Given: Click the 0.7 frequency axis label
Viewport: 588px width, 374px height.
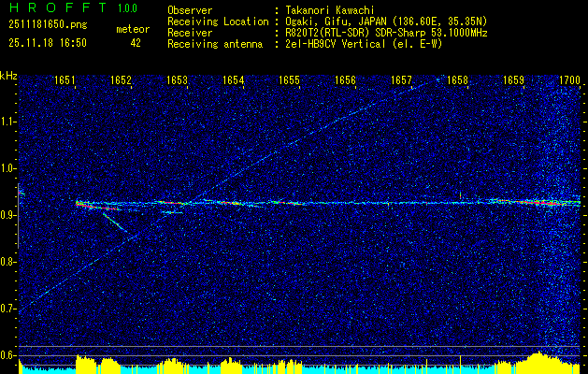Looking at the screenshot, I should (8, 309).
